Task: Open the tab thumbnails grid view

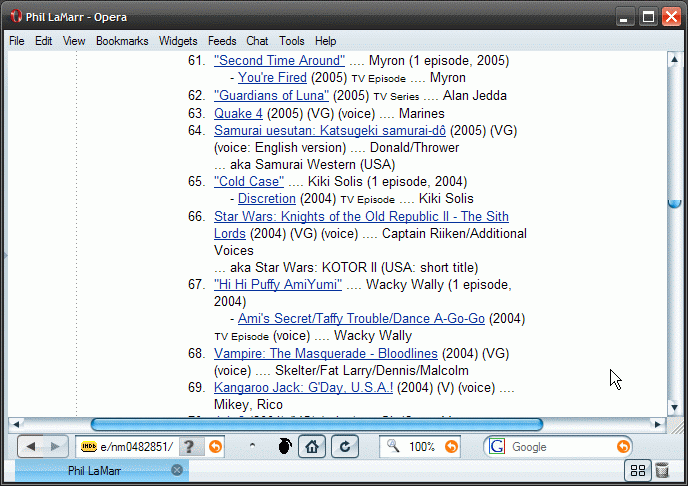Action: (638, 471)
